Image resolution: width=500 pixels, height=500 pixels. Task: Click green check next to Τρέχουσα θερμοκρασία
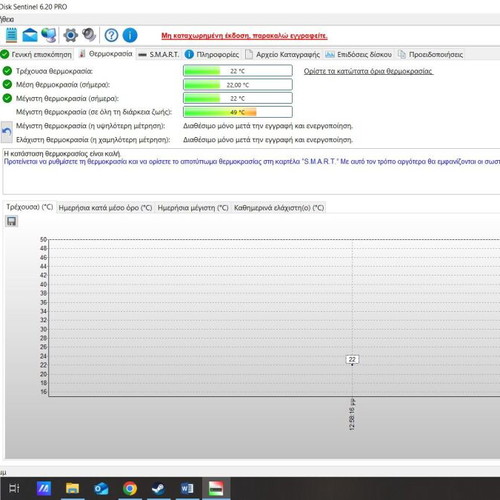pos(7,71)
